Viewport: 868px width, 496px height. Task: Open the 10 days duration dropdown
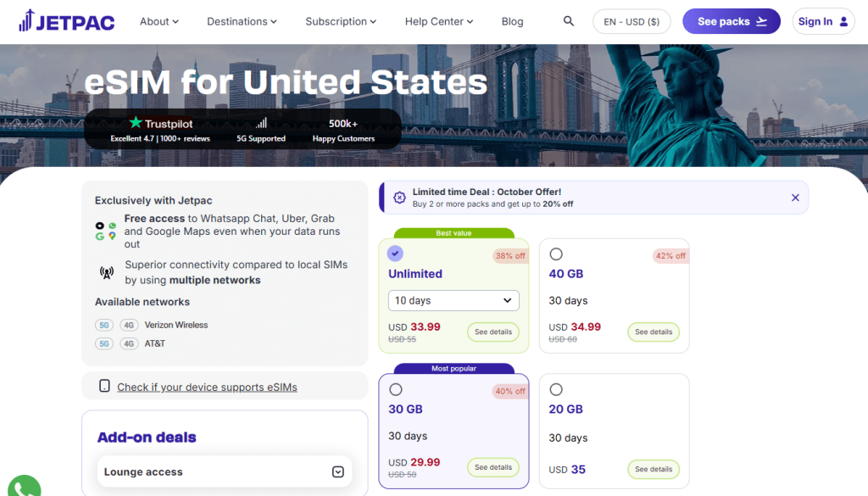pos(453,300)
